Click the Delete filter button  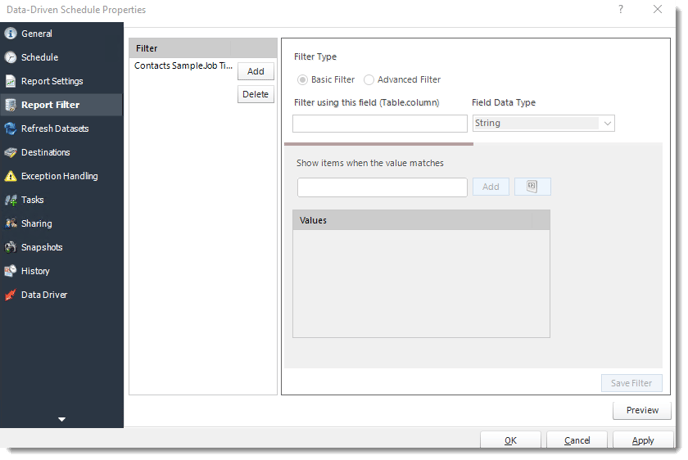[x=256, y=94]
